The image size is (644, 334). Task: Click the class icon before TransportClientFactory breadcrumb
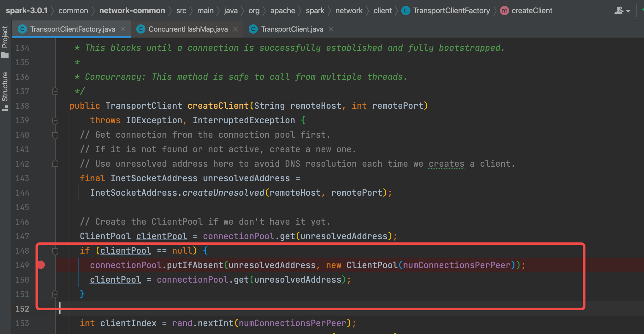(x=406, y=11)
